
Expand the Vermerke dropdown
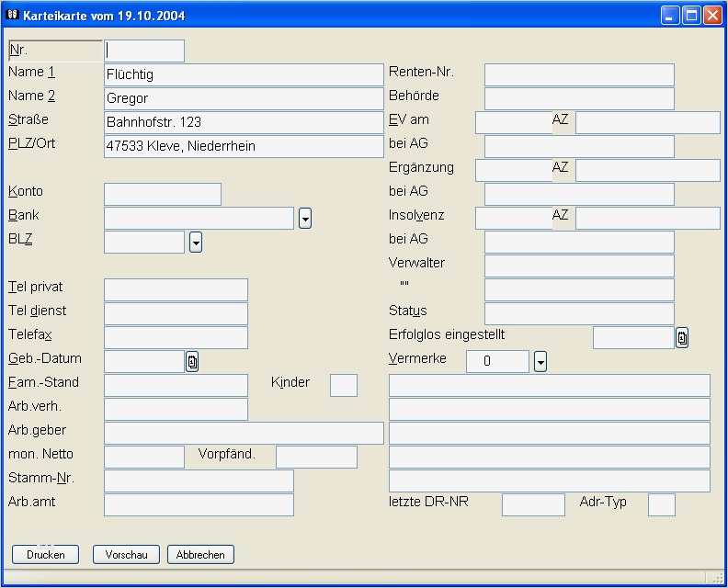coord(540,362)
